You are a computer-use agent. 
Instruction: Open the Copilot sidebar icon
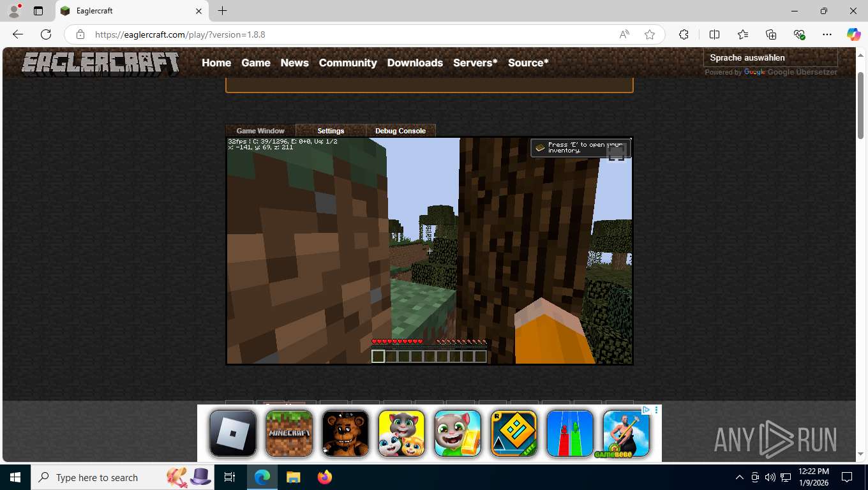(x=854, y=34)
